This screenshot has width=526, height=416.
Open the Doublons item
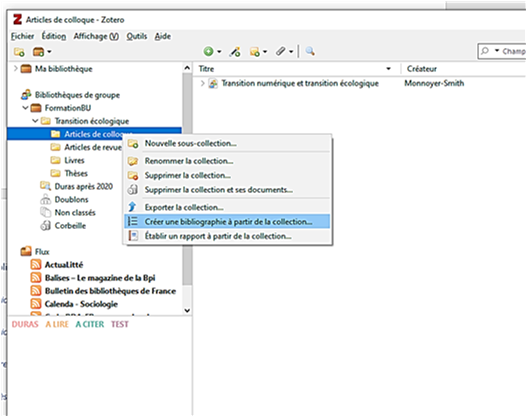tap(71, 200)
